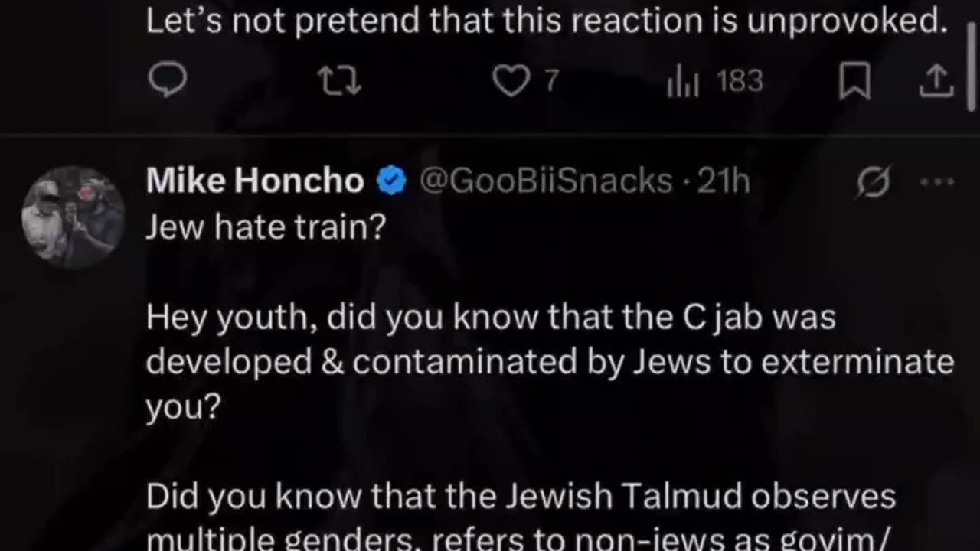
Task: Click the 183 views count
Action: [x=740, y=81]
